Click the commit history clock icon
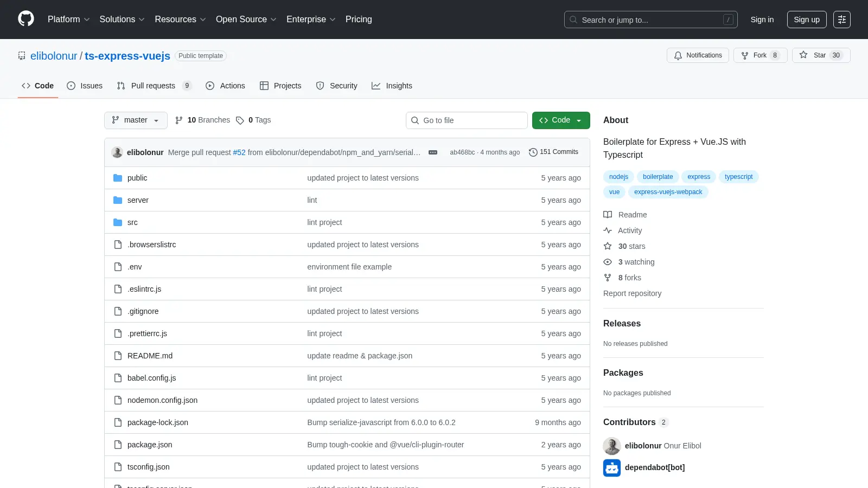 533,152
